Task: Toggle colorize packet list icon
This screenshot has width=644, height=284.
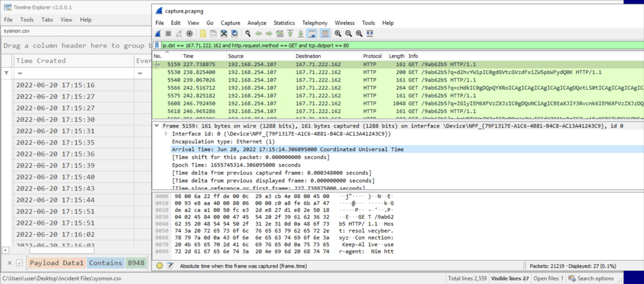Action: point(325,34)
